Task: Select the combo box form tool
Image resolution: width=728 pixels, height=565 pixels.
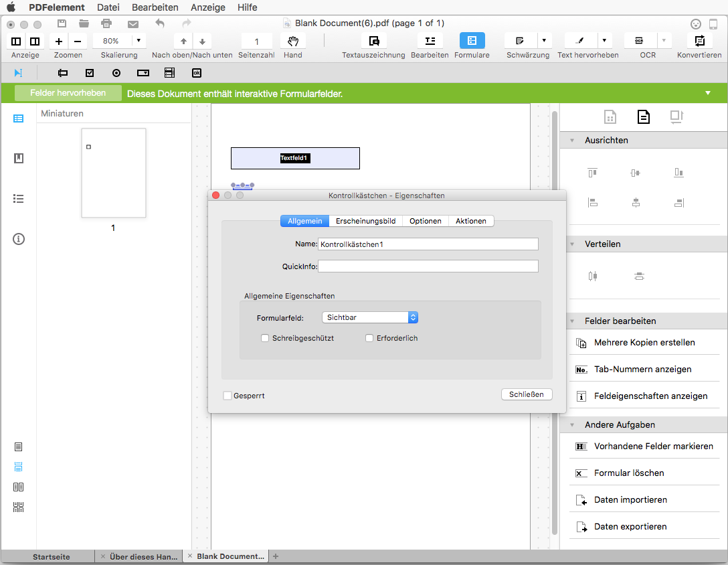Action: coord(143,73)
